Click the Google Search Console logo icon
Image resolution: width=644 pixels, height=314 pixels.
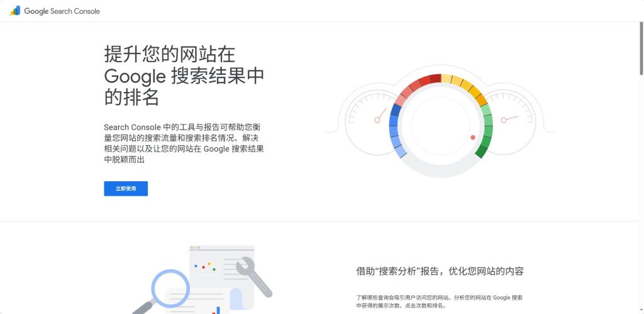click(15, 11)
